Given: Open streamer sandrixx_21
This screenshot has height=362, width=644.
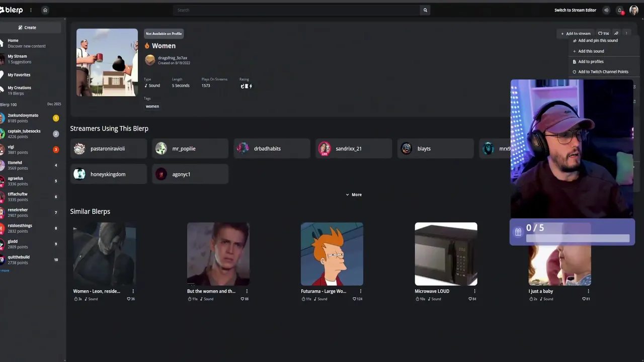Looking at the screenshot, I should [354, 149].
